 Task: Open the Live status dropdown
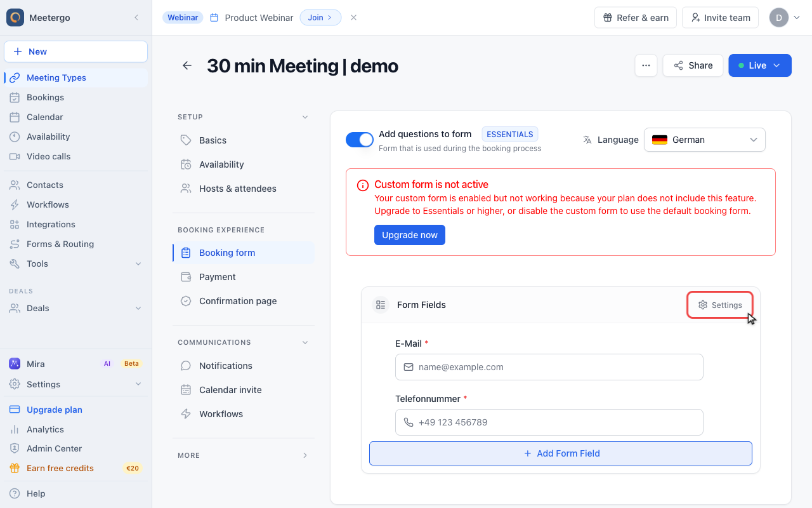760,65
